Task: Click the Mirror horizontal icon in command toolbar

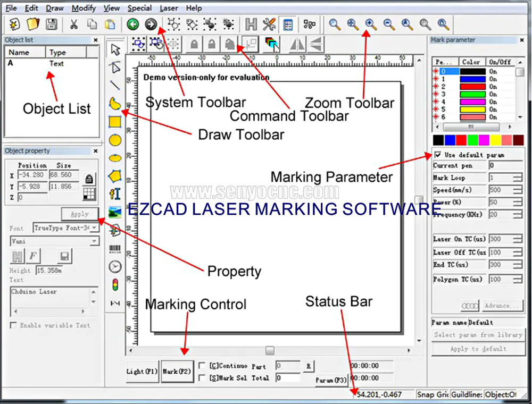Action: pos(297,45)
